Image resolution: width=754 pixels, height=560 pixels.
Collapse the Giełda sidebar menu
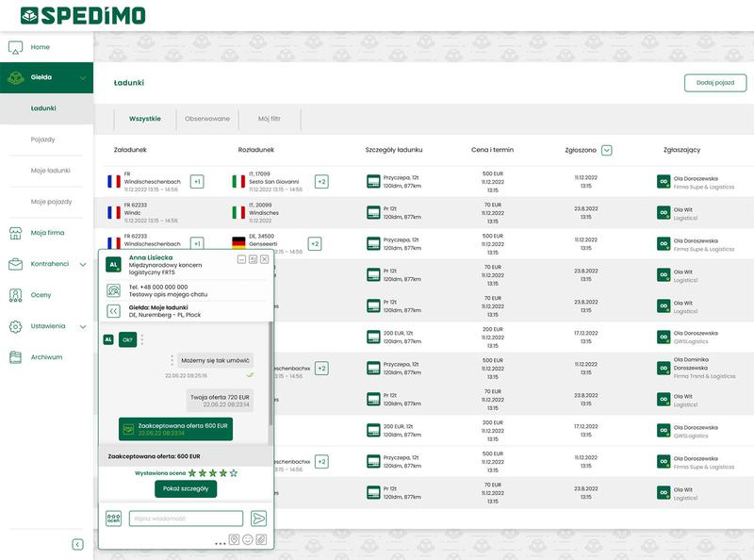coord(83,77)
